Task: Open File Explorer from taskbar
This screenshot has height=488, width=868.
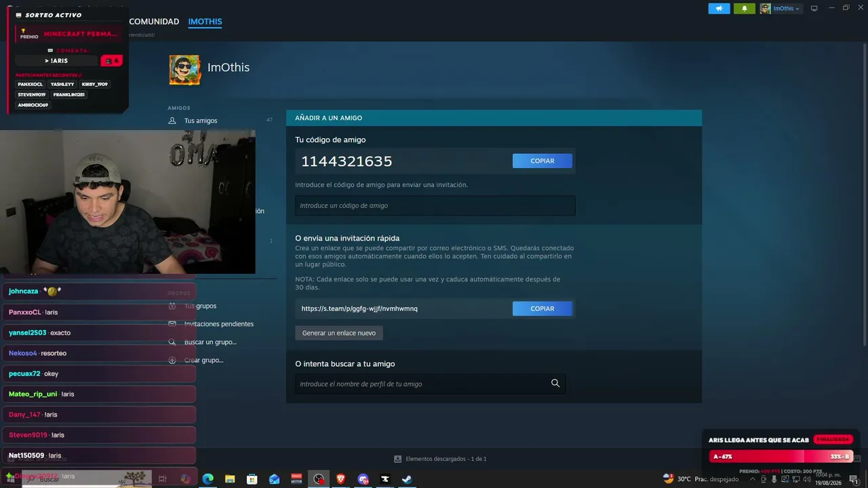Action: click(230, 479)
